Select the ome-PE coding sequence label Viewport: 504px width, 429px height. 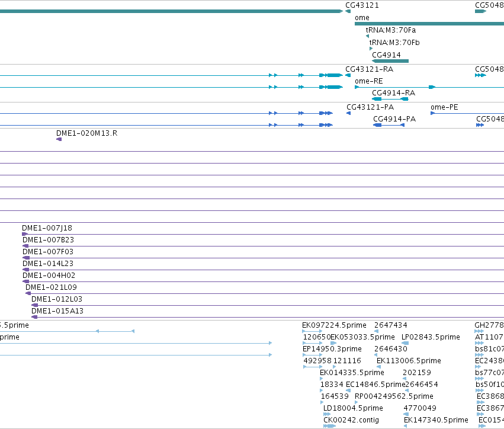tap(444, 107)
